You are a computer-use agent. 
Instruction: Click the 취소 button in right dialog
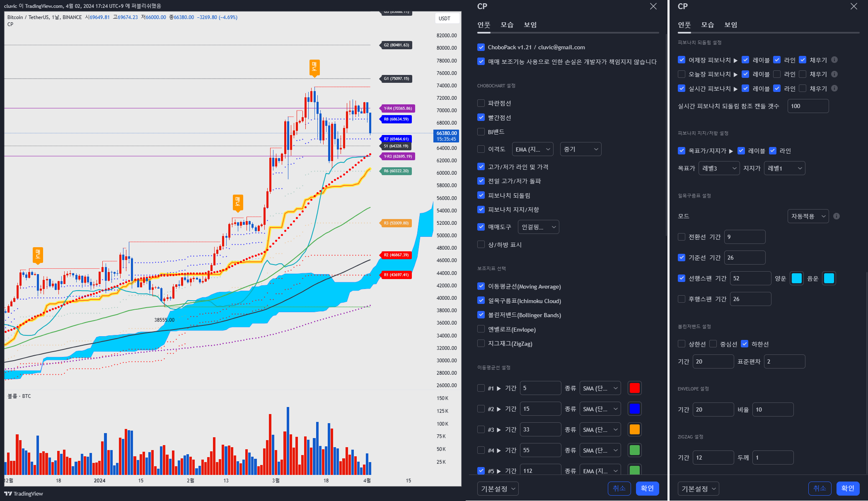pyautogui.click(x=820, y=489)
